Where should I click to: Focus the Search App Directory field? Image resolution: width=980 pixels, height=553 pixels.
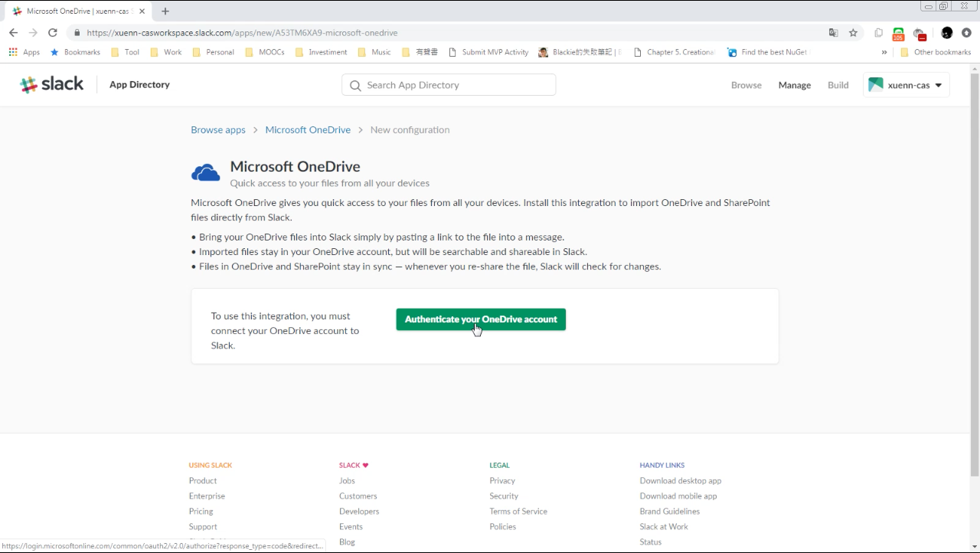449,85
